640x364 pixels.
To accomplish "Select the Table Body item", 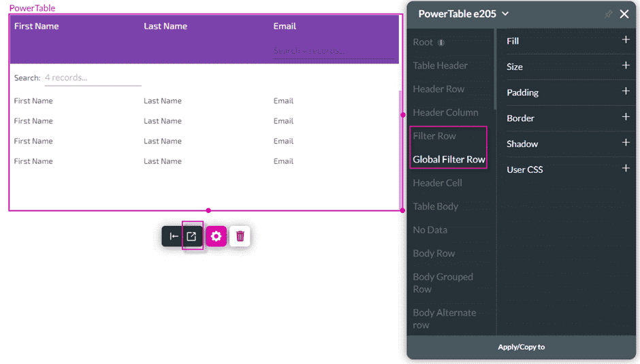I will pyautogui.click(x=435, y=206).
